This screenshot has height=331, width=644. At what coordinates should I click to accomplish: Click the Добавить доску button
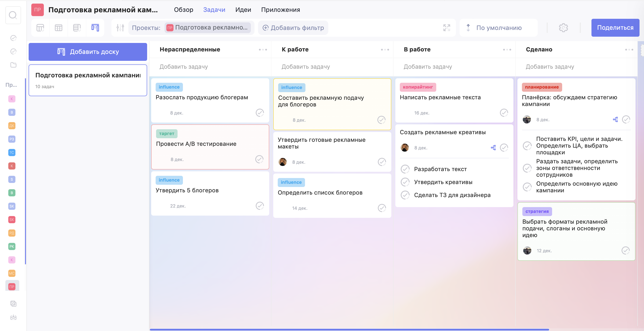88,52
